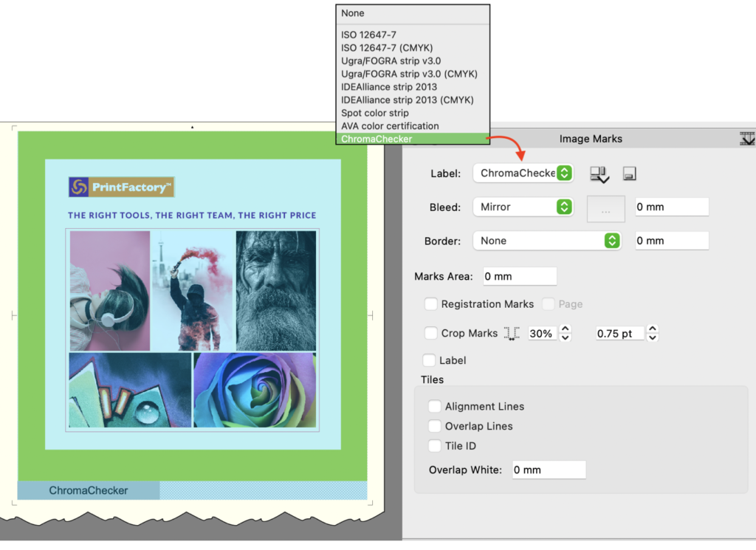The image size is (756, 550).
Task: Enable Registration Marks checkbox
Action: (430, 304)
